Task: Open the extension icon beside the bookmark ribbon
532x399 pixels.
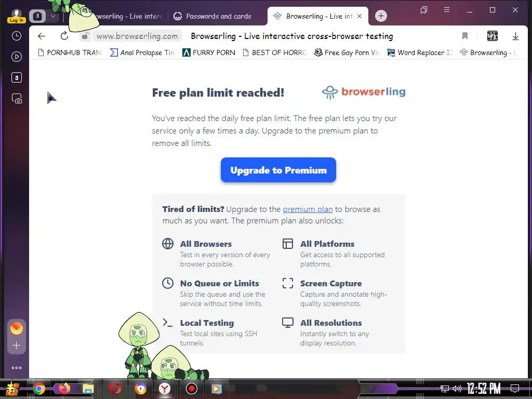Action: (493, 36)
